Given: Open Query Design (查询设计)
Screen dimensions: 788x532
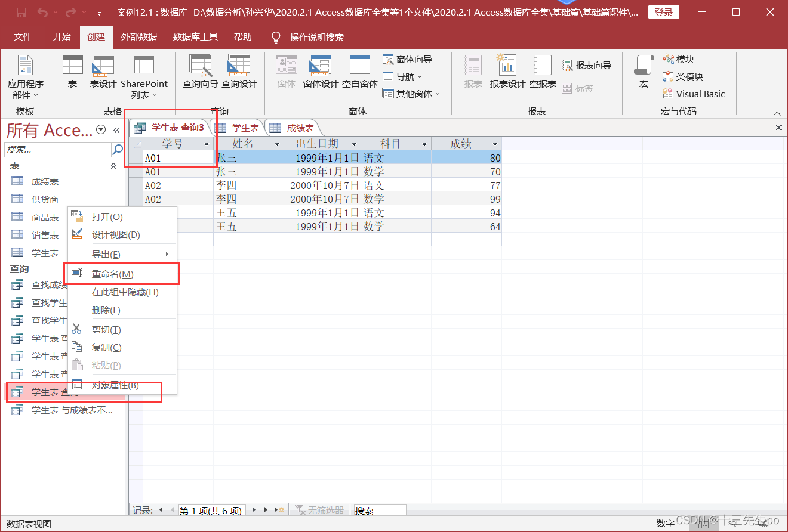Looking at the screenshot, I should coord(239,72).
